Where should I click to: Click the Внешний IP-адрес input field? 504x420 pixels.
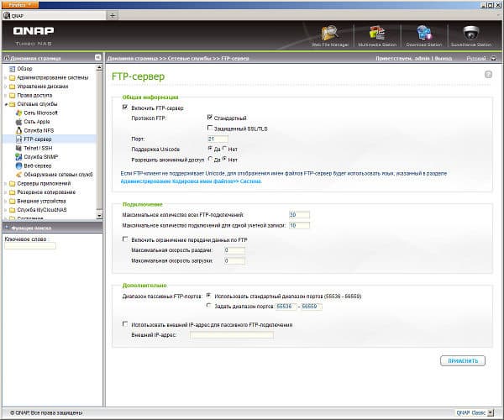click(232, 335)
